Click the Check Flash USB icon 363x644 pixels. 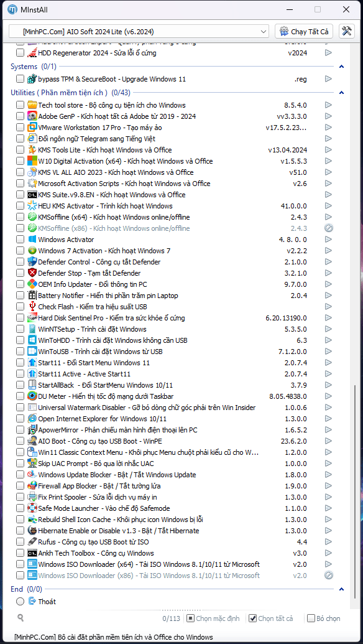pyautogui.click(x=32, y=306)
